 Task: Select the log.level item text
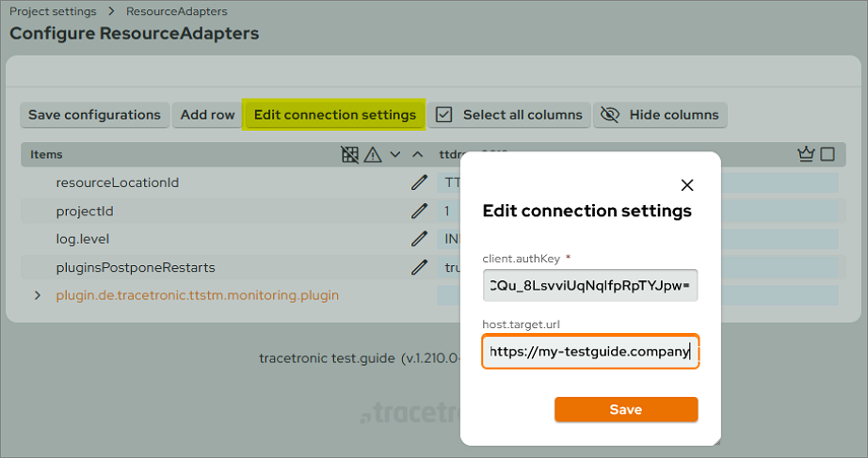[83, 239]
